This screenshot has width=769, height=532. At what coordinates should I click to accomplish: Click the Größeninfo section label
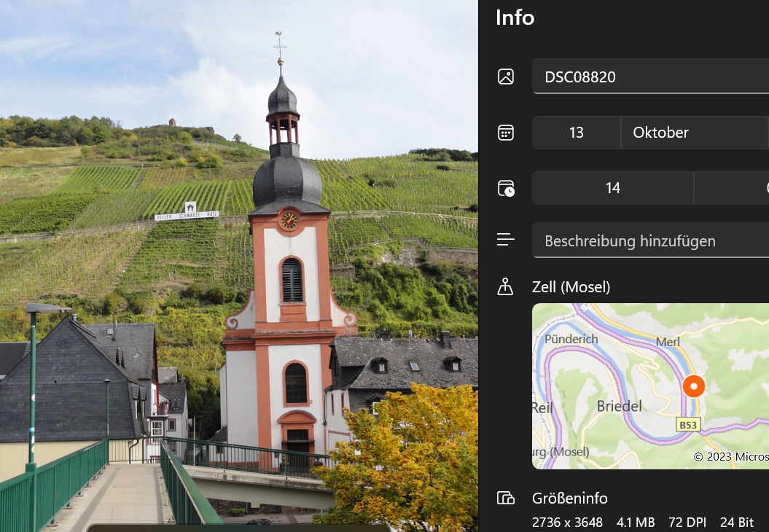(x=570, y=498)
